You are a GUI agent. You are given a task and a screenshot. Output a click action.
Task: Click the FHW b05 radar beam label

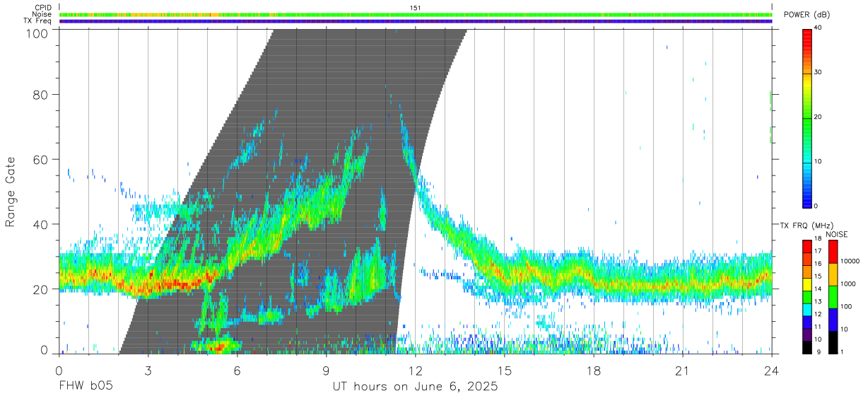pyautogui.click(x=85, y=387)
